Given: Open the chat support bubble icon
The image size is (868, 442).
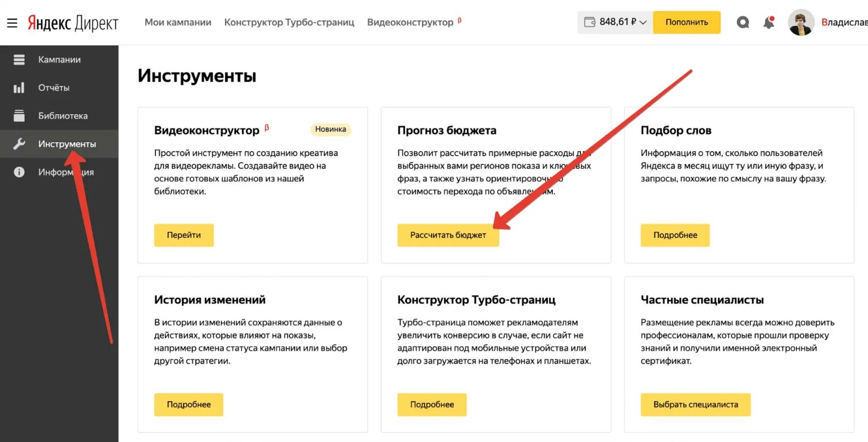Looking at the screenshot, I should coord(743,23).
